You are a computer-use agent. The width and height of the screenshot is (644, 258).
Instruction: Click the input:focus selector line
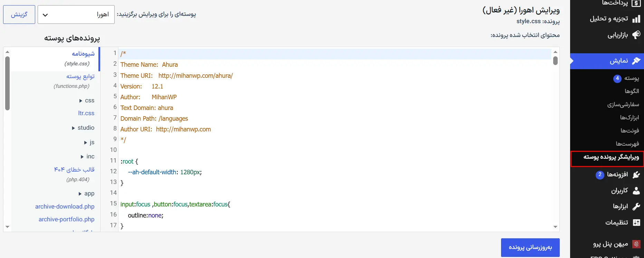tap(175, 204)
